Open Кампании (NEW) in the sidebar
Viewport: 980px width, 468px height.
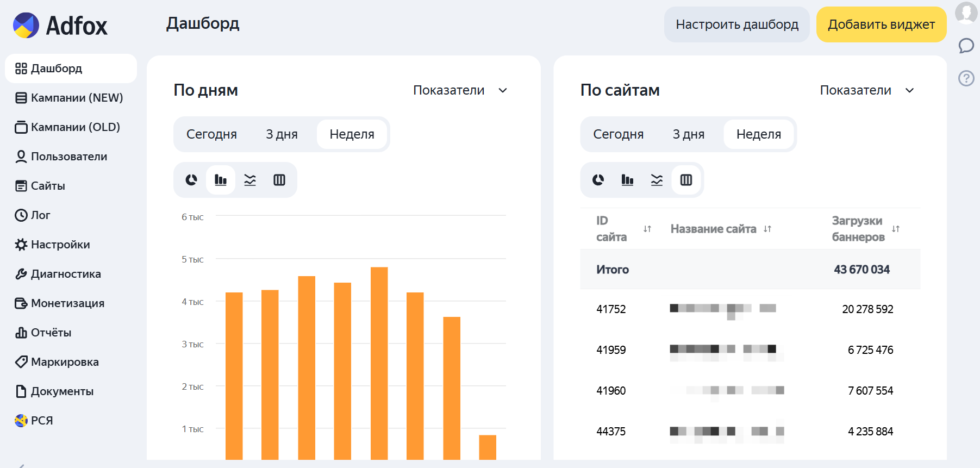(77, 98)
